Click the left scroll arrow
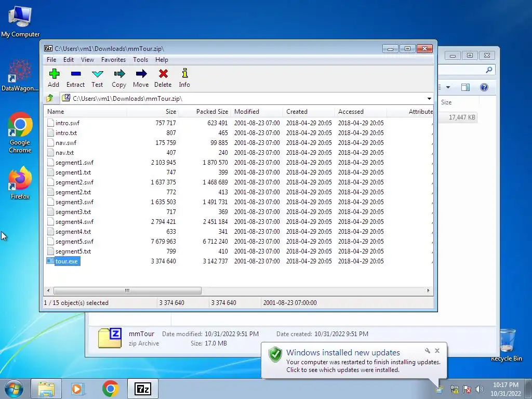Image resolution: width=532 pixels, height=399 pixels. click(x=48, y=290)
